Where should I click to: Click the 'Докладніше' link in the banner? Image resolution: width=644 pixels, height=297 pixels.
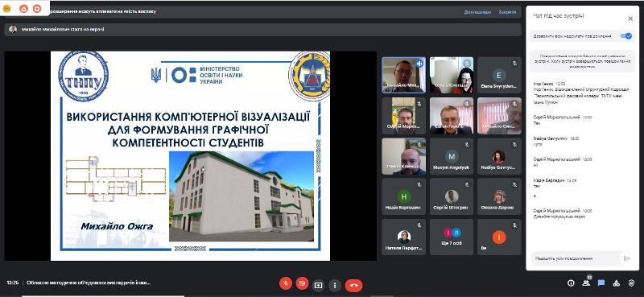(477, 12)
